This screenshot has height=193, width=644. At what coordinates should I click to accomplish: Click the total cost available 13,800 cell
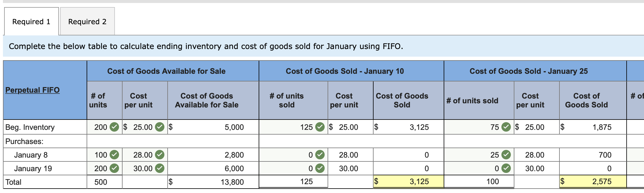pyautogui.click(x=213, y=182)
